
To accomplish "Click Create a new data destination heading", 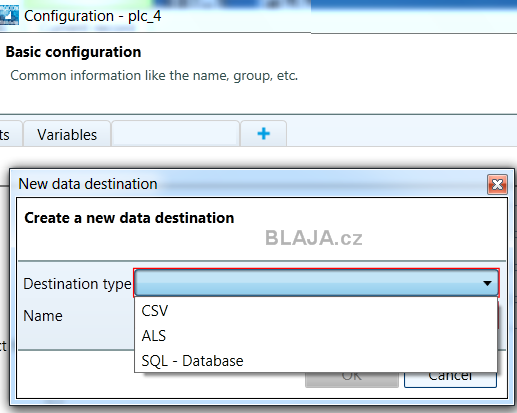I will click(x=129, y=218).
